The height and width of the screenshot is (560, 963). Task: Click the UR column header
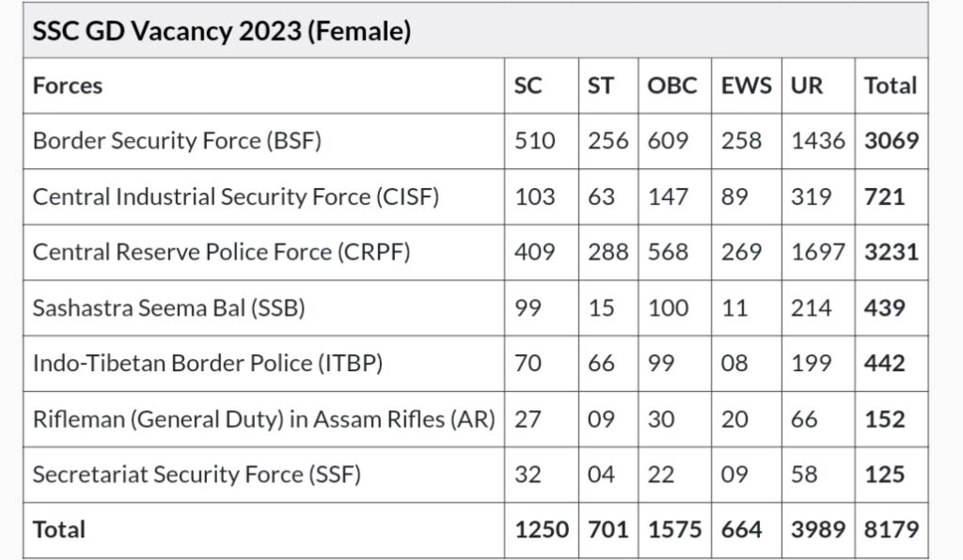point(806,86)
